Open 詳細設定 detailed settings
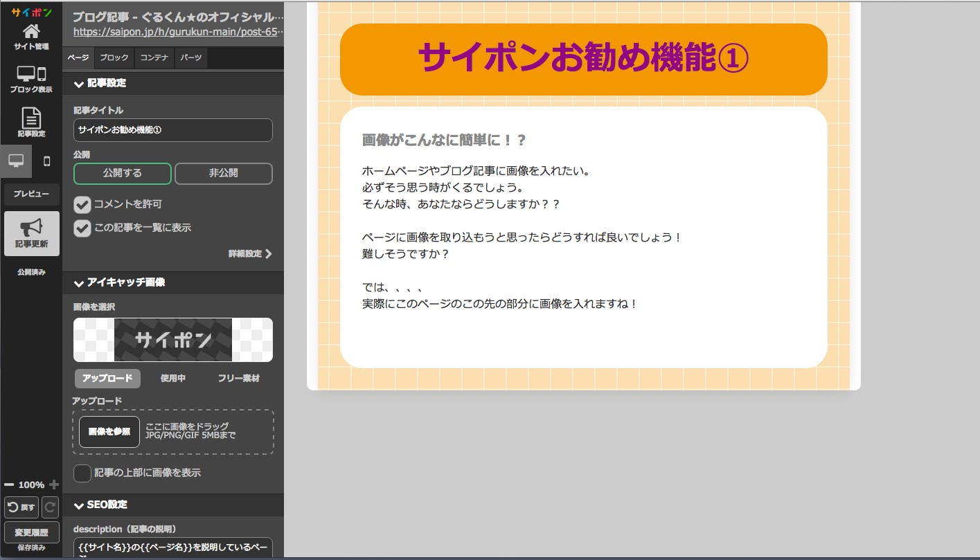The height and width of the screenshot is (560, 980). click(x=251, y=254)
